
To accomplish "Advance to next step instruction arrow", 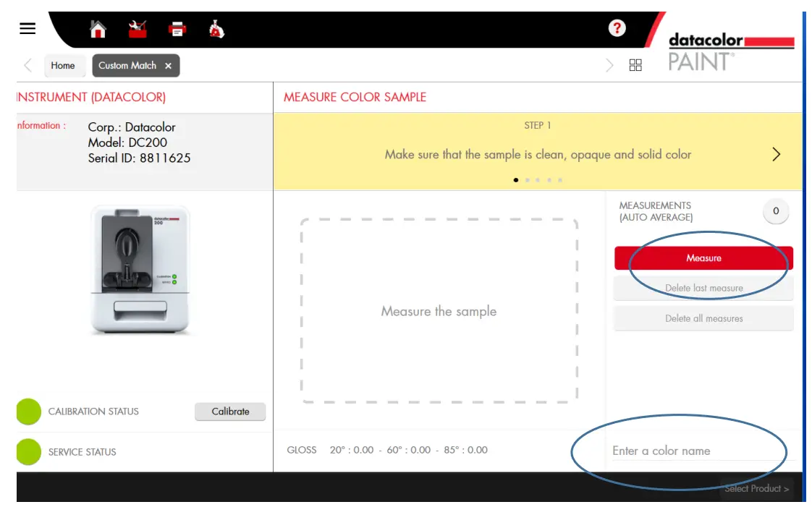I will (x=776, y=154).
